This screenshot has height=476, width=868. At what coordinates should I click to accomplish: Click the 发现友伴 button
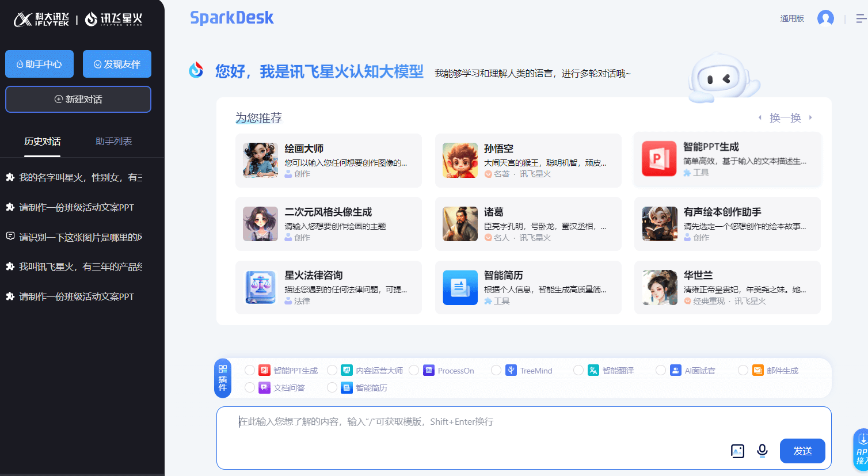[117, 64]
